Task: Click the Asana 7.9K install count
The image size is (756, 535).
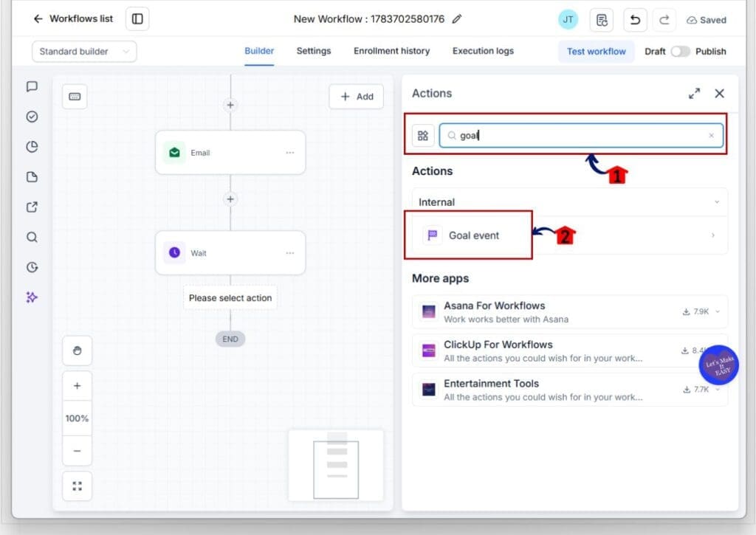Action: pos(695,312)
